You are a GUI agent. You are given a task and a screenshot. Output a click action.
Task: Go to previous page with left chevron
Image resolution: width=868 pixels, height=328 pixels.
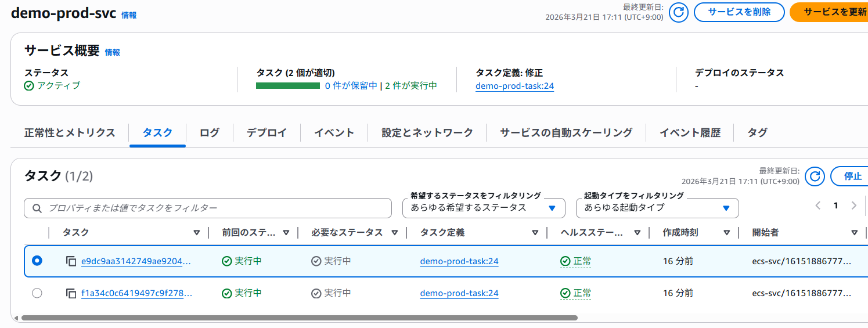click(818, 206)
